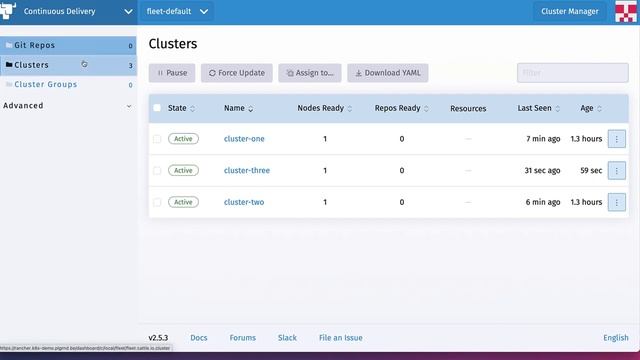The width and height of the screenshot is (640, 360).
Task: Open the fleet-default workspace dropdown
Action: coord(177,11)
